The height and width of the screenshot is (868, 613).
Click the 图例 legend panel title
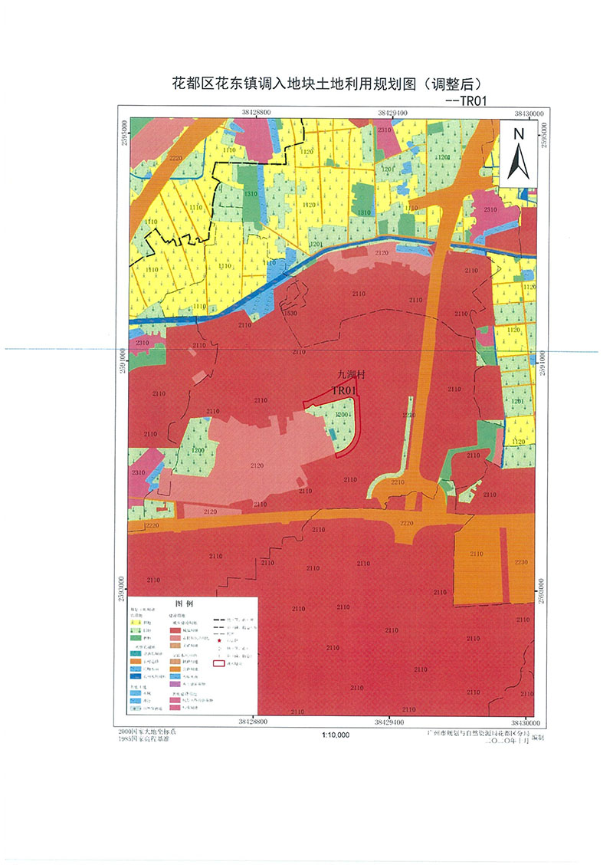(x=184, y=604)
